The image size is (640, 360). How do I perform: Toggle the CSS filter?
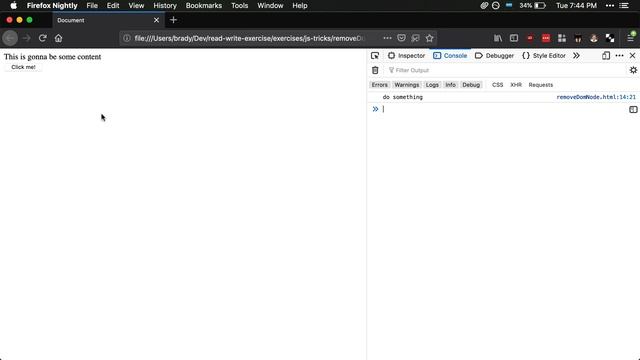(498, 85)
